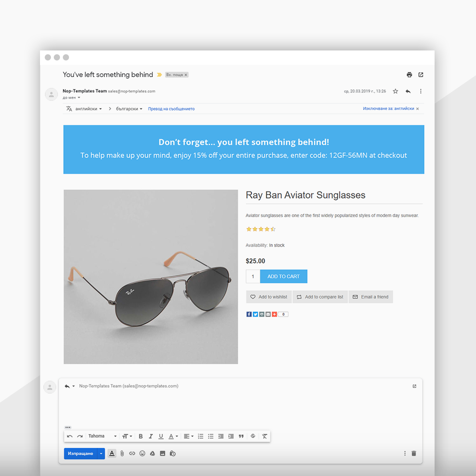The height and width of the screenshot is (476, 476).
Task: Share the product on Twitter
Action: [255, 314]
